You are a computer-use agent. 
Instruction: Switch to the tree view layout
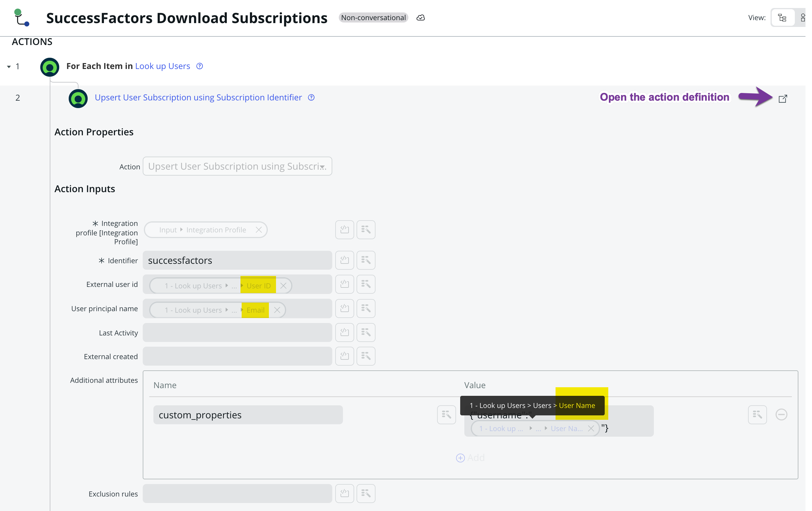(782, 18)
